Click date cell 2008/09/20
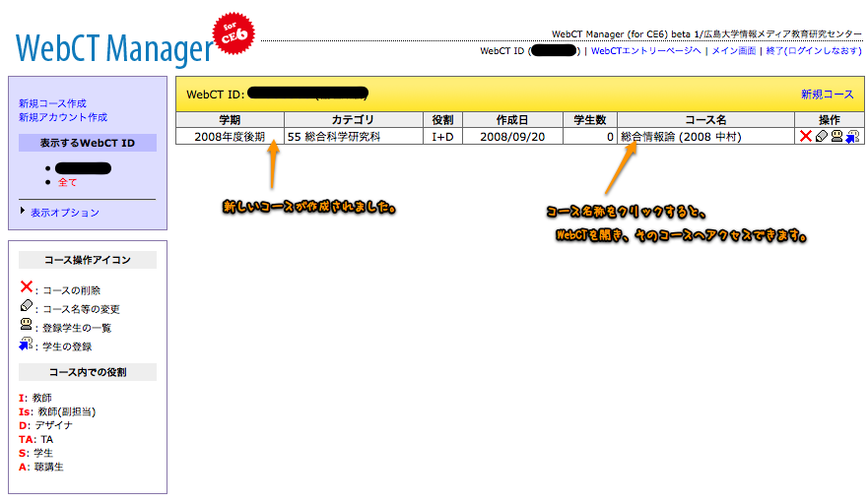Viewport: 868px width, 503px height. (x=512, y=137)
